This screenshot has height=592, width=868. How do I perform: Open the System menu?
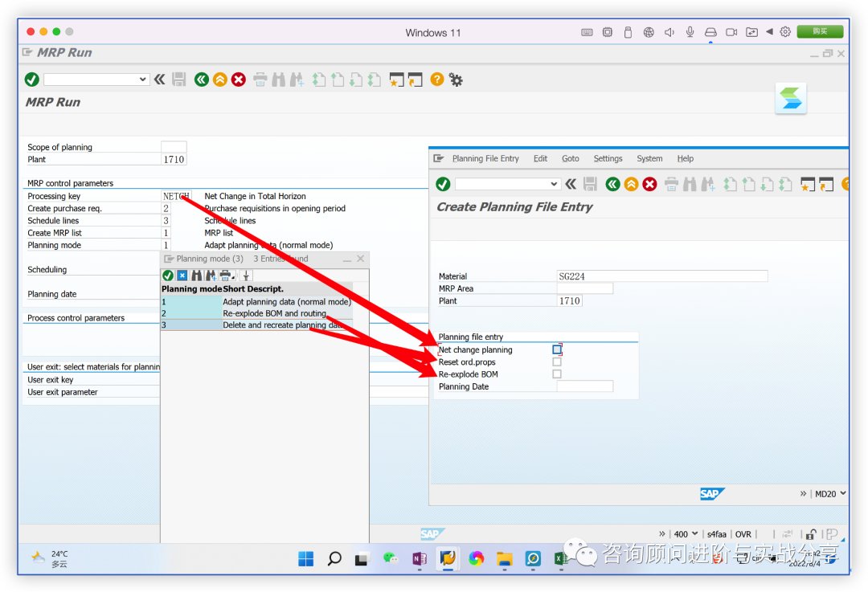point(649,158)
